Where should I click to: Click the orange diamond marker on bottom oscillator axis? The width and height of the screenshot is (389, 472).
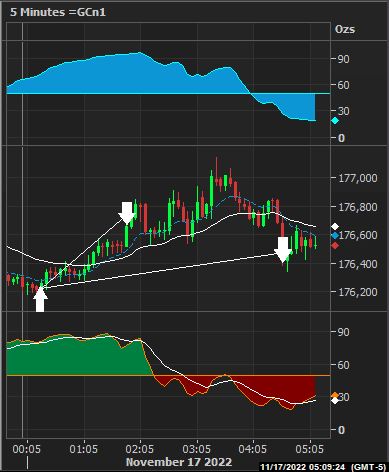click(335, 395)
